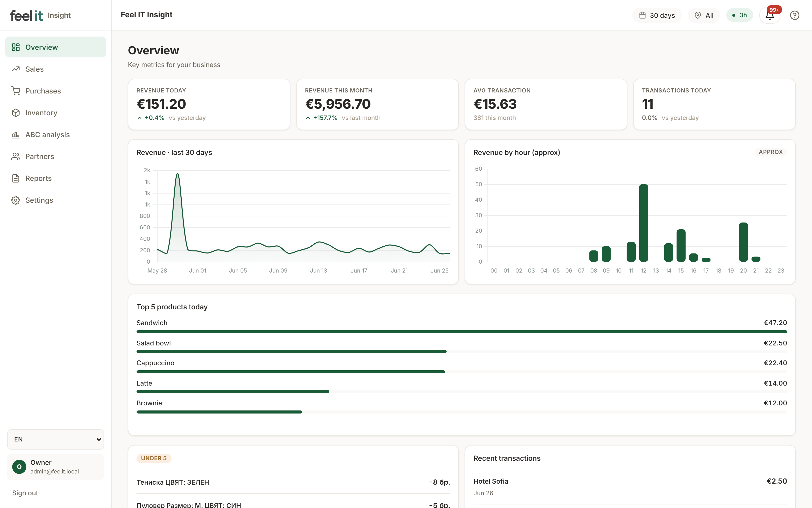Image resolution: width=812 pixels, height=508 pixels.
Task: Click the €2.50 transaction amount
Action: click(x=776, y=481)
